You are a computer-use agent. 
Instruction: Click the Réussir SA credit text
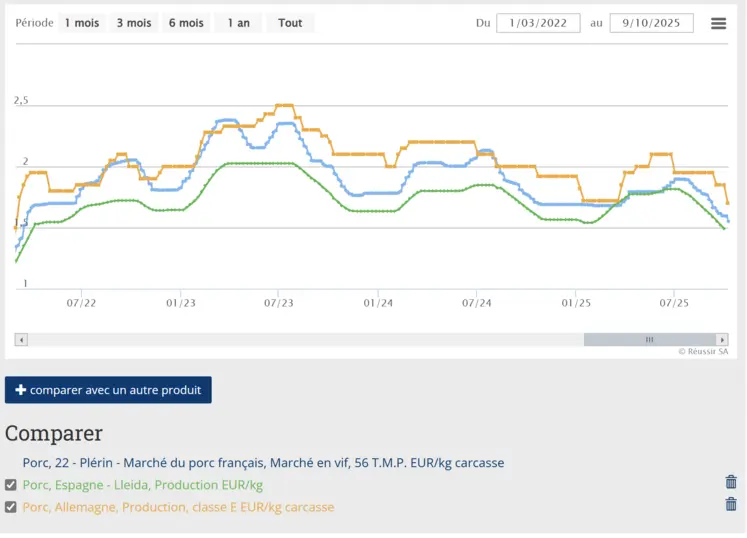pyautogui.click(x=702, y=352)
